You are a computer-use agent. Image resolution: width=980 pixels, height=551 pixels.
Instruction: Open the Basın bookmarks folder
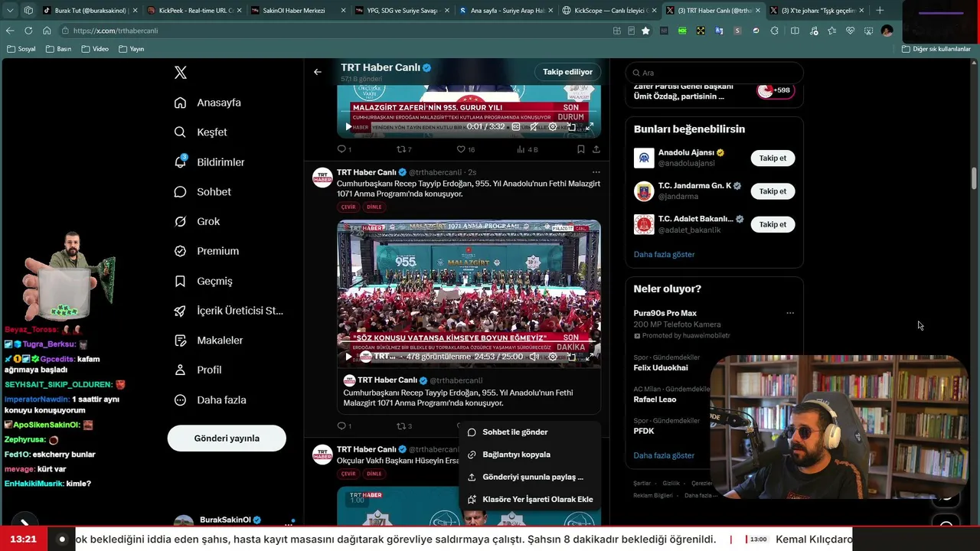[59, 49]
